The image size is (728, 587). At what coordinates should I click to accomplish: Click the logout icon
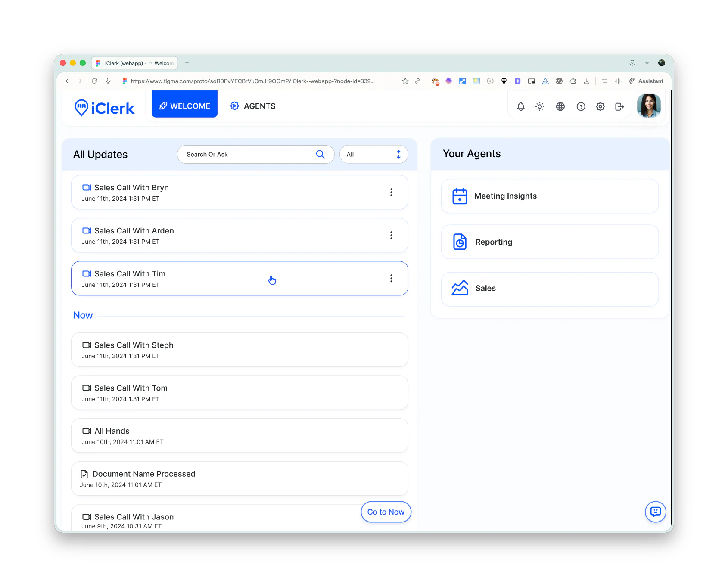click(620, 106)
